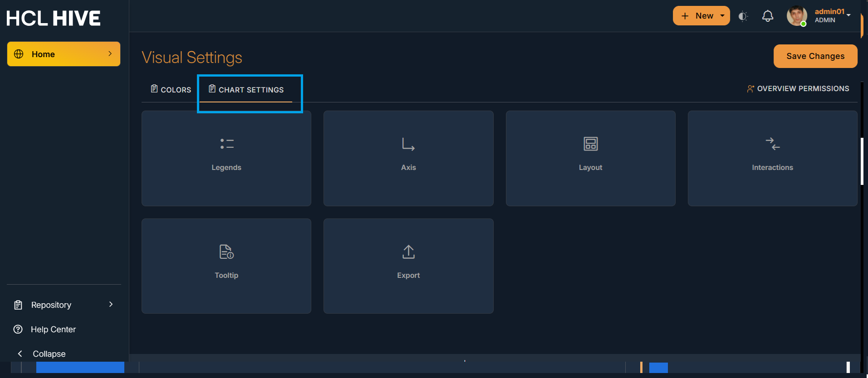
Task: Switch to the Colors tab
Action: [x=171, y=90]
